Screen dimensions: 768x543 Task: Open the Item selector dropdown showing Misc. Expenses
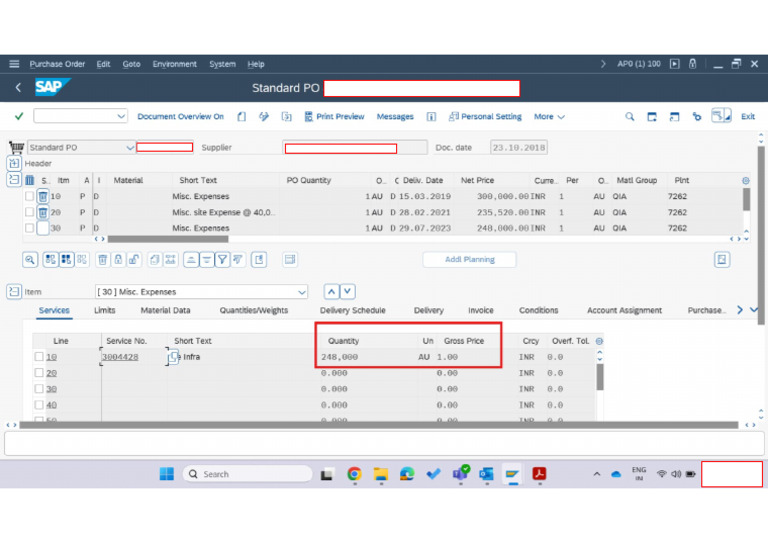point(302,292)
